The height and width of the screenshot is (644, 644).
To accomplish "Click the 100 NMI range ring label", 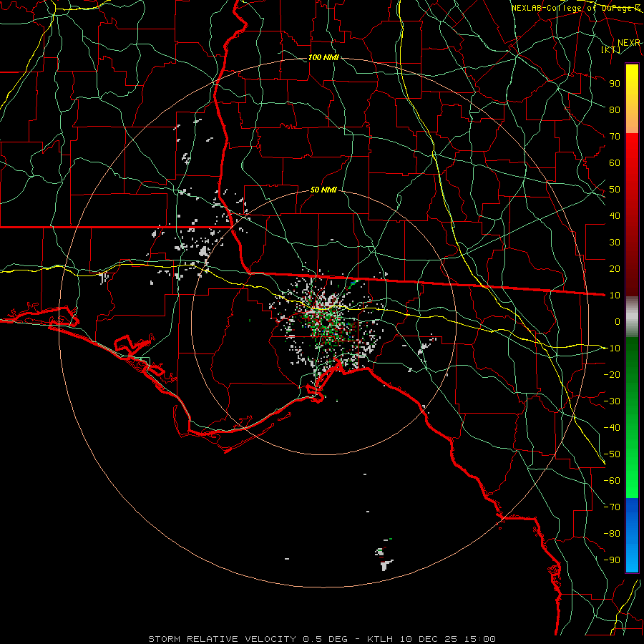I will (323, 57).
